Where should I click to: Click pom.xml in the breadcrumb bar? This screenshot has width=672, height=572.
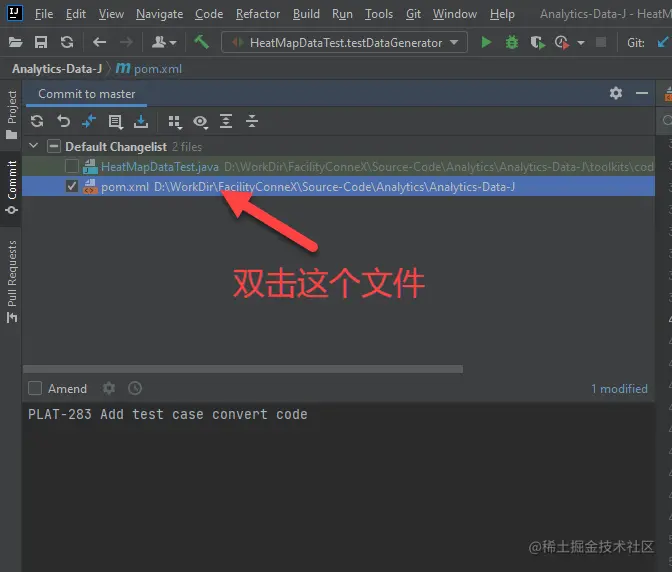tap(149, 69)
